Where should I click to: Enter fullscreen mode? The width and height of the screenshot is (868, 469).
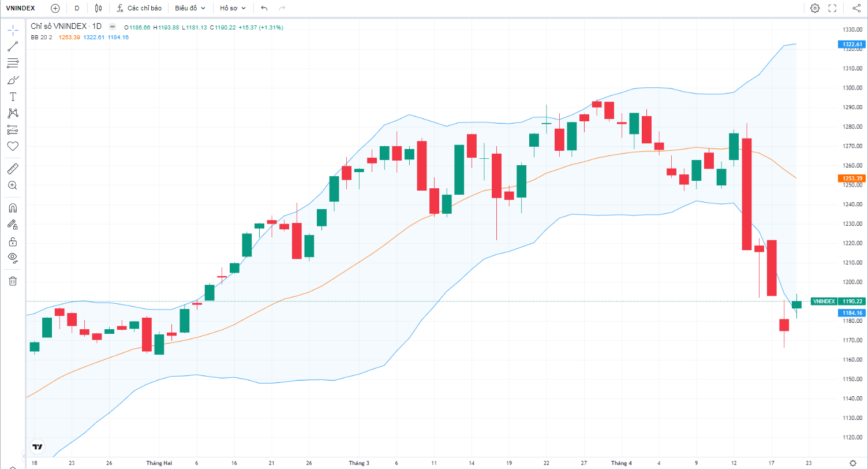coord(832,8)
